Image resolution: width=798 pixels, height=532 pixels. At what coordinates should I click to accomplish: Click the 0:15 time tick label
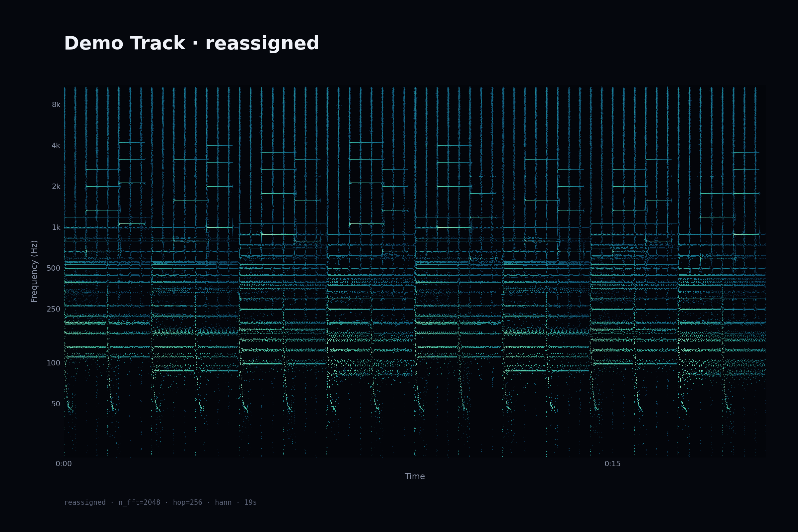click(x=612, y=464)
